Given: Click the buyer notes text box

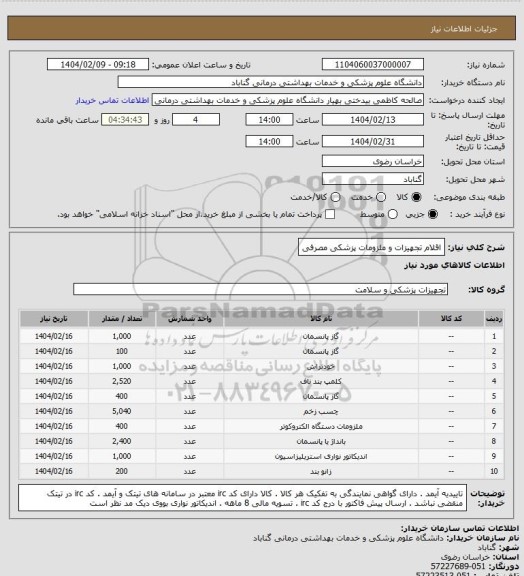Looking at the screenshot, I should coord(243,498).
